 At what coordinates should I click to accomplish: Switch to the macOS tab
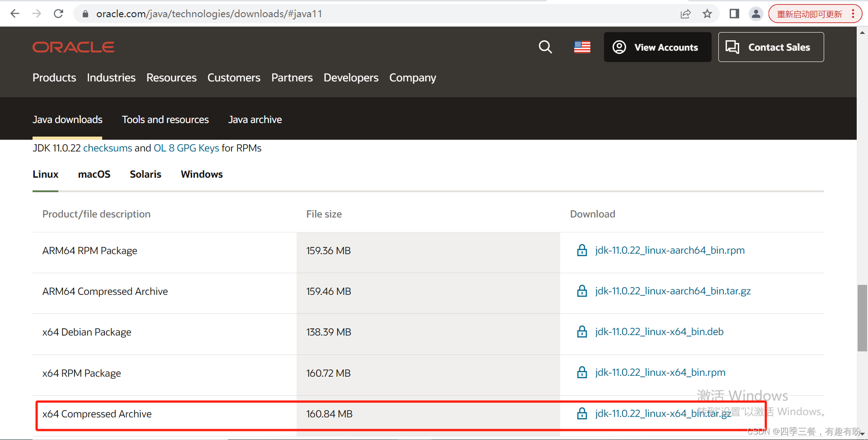[x=94, y=174]
